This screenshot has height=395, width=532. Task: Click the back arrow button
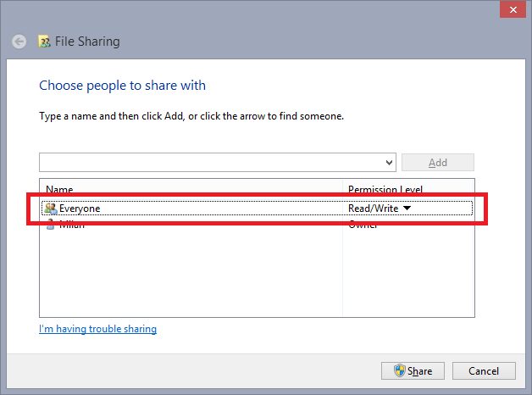point(19,42)
